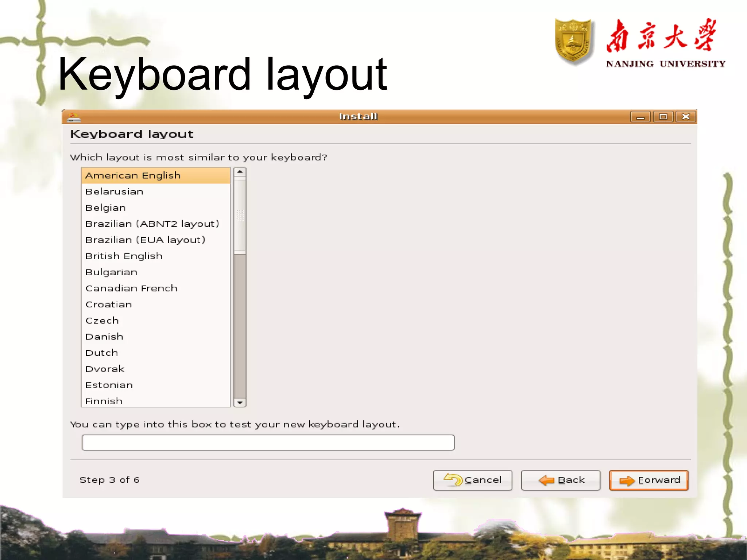Screen dimensions: 747x560
Task: Click the Cancel button
Action: pos(473,480)
